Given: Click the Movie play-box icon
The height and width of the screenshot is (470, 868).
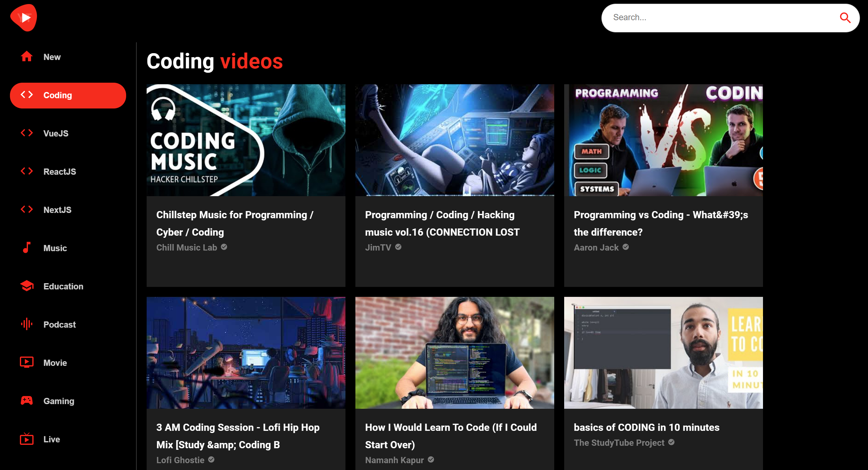Looking at the screenshot, I should coord(27,362).
